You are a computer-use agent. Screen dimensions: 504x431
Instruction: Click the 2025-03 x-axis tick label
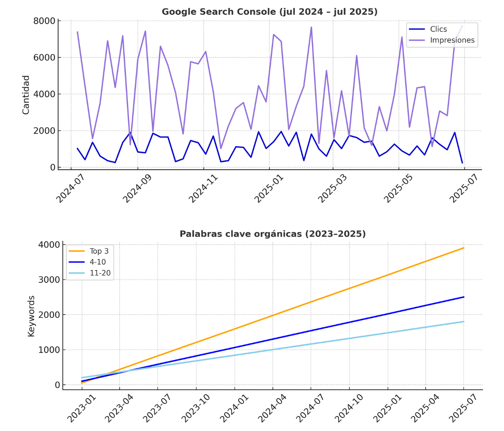332,188
